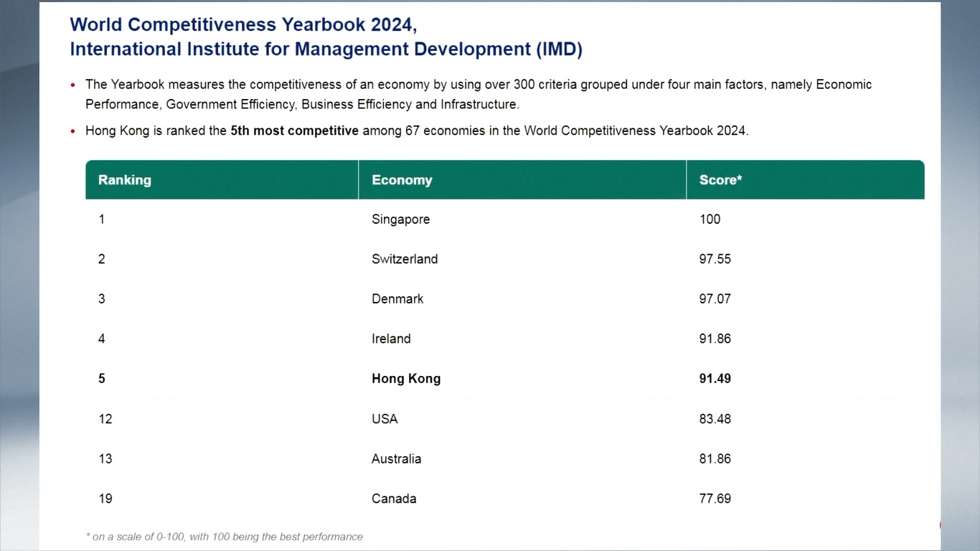The width and height of the screenshot is (980, 551).
Task: Click Hong Kong's score of 91.49
Action: point(715,379)
